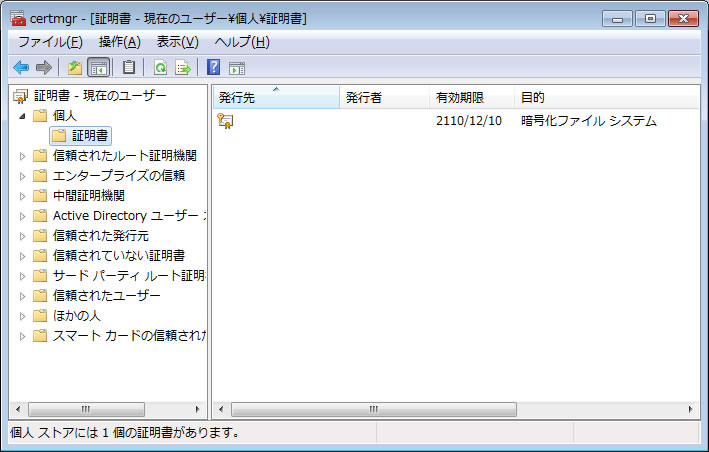709x452 pixels.
Task: Select 中間証明機関 tree label
Action: click(x=89, y=196)
